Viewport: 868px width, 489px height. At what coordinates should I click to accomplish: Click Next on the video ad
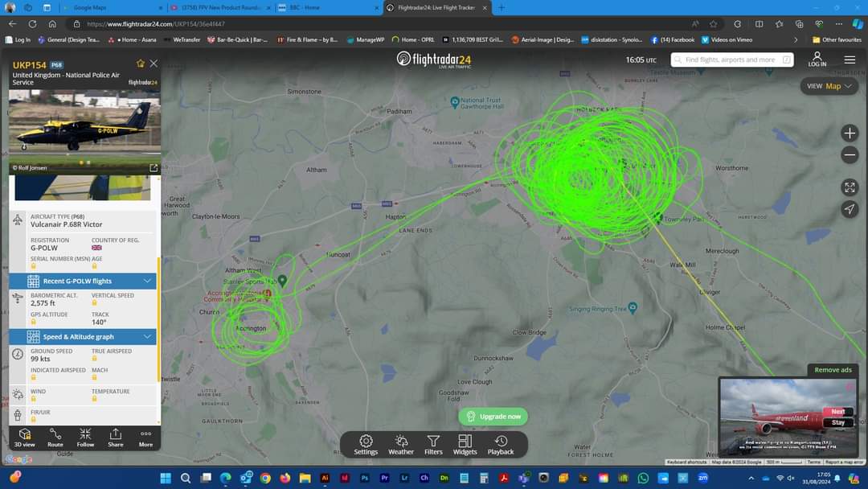pyautogui.click(x=837, y=412)
